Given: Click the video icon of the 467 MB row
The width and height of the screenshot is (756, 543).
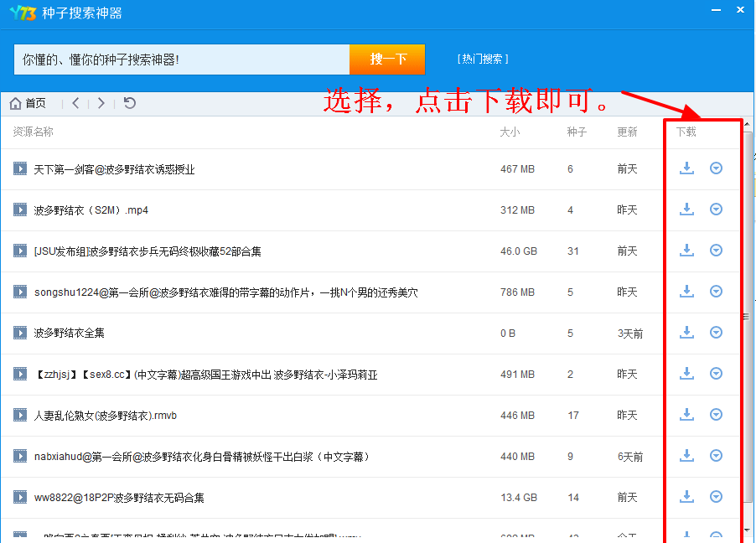Looking at the screenshot, I should coord(20,168).
